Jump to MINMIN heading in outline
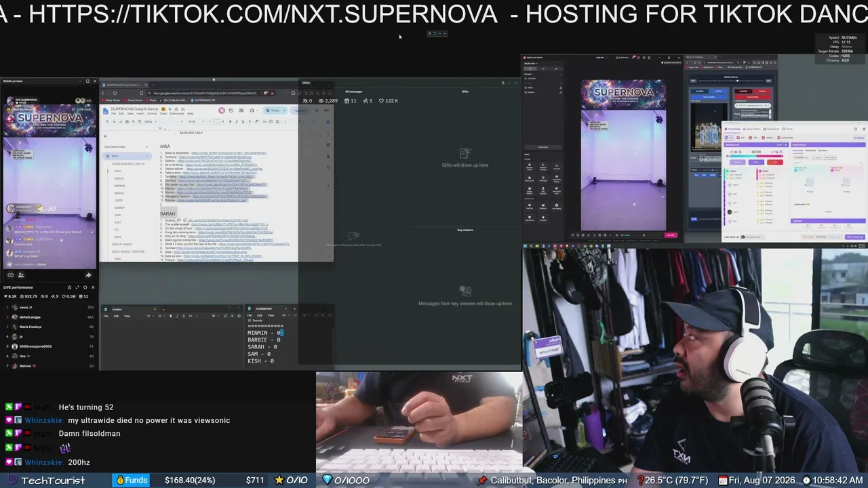The width and height of the screenshot is (868, 488). coord(119,186)
